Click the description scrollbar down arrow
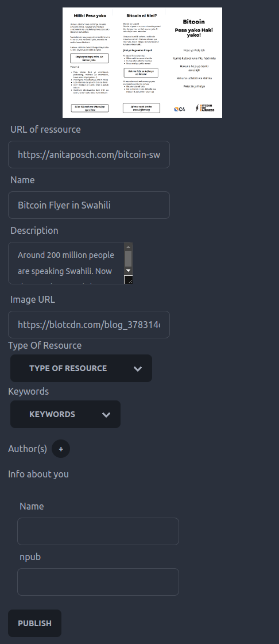This screenshot has height=644, width=279. click(128, 270)
